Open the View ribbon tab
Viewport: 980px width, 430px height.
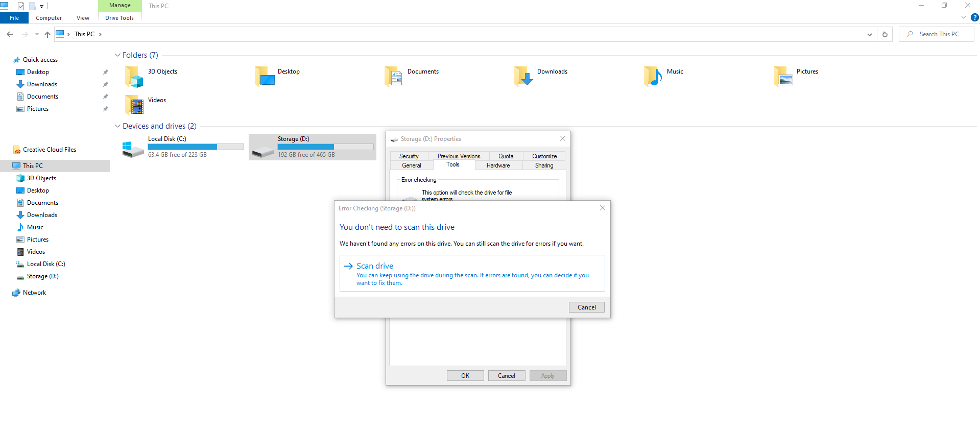83,18
